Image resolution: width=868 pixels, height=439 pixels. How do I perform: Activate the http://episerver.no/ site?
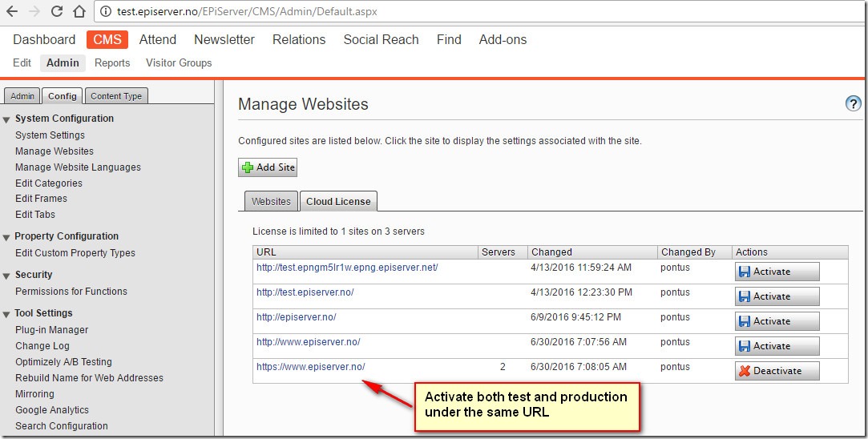[x=777, y=321]
